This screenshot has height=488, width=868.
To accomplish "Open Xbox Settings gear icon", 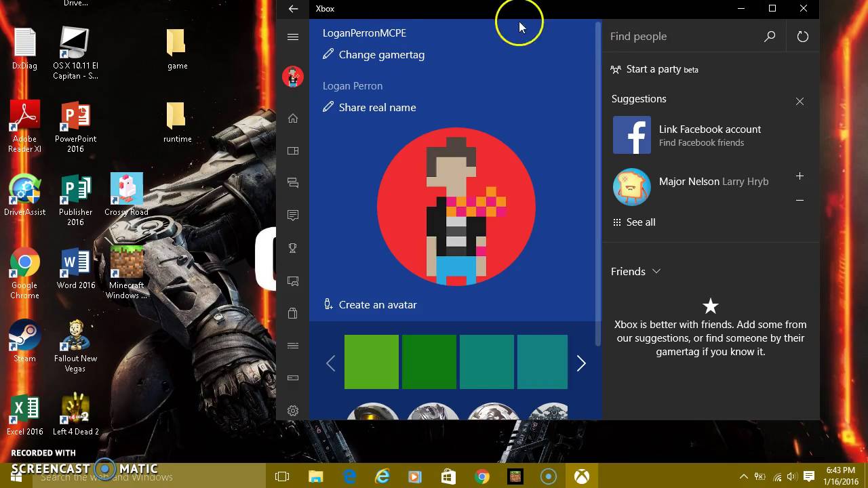I will [x=293, y=411].
